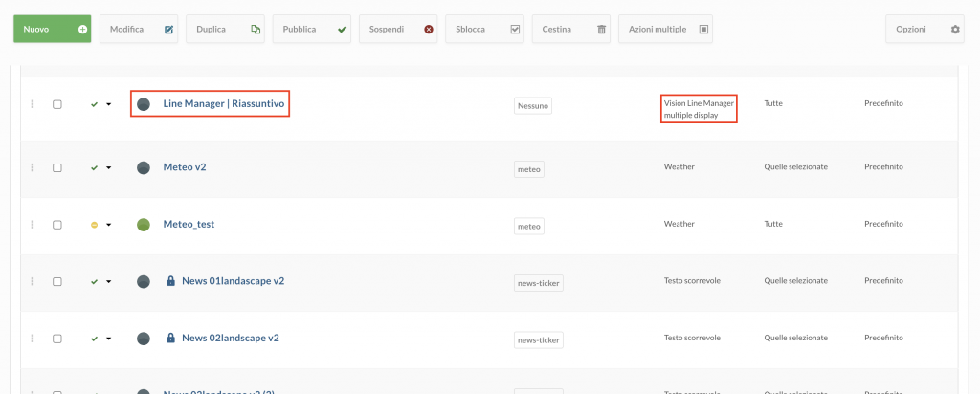Click news-ticker tag in News 01landascape v2 row

tap(539, 283)
